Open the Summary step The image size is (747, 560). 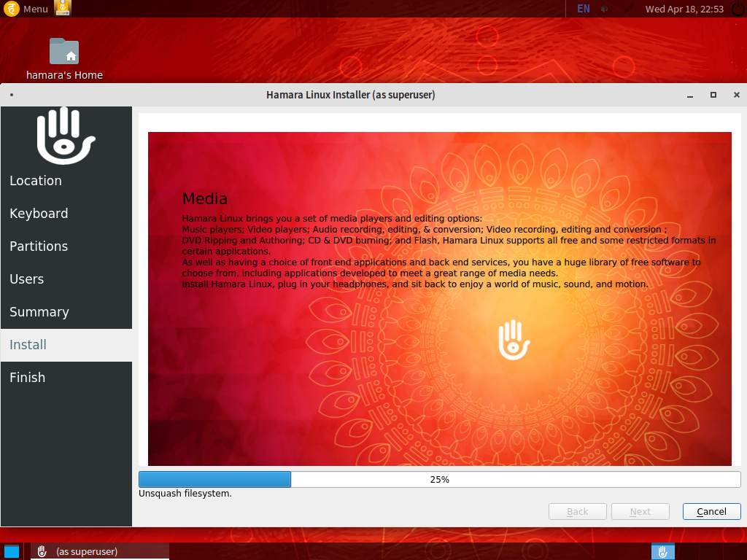(39, 312)
